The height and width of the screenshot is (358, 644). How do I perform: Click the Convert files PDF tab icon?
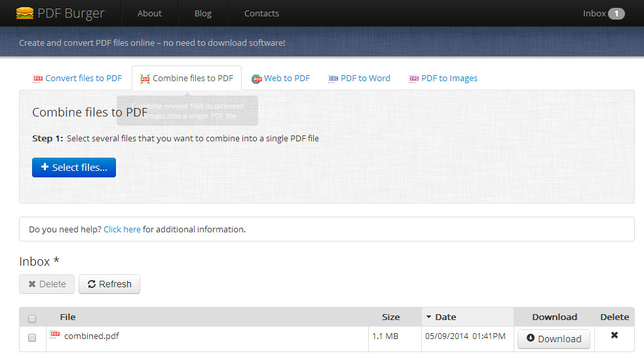coord(37,79)
